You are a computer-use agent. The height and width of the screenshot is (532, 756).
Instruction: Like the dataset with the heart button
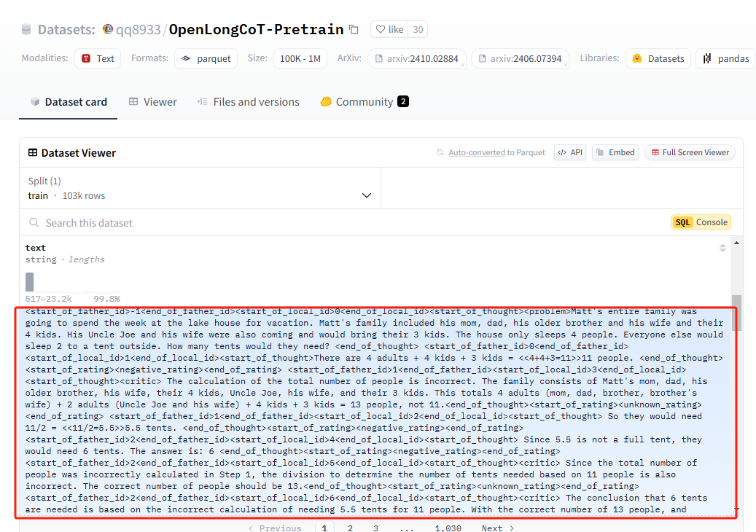point(389,29)
